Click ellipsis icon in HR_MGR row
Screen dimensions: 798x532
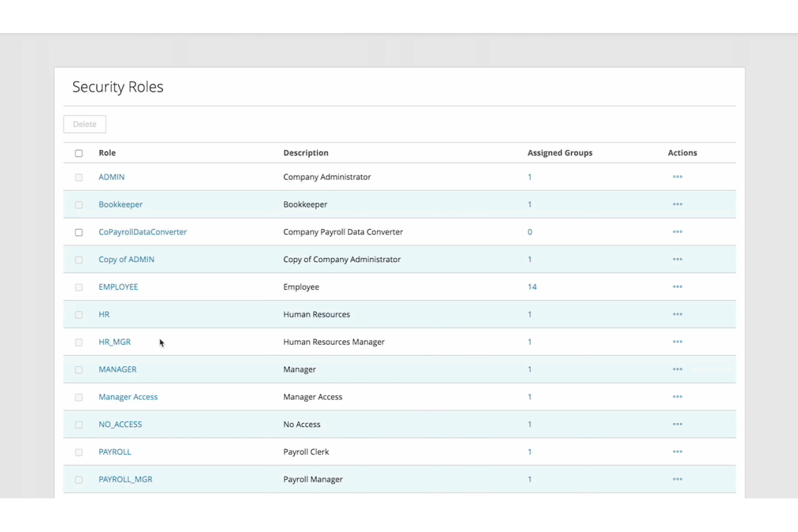(x=677, y=342)
